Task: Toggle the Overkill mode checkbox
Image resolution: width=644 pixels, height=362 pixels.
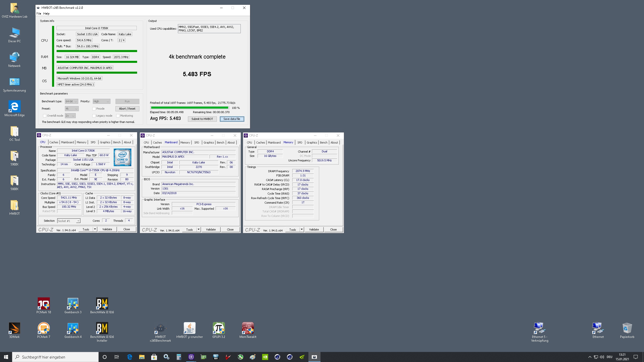Action: (x=45, y=116)
